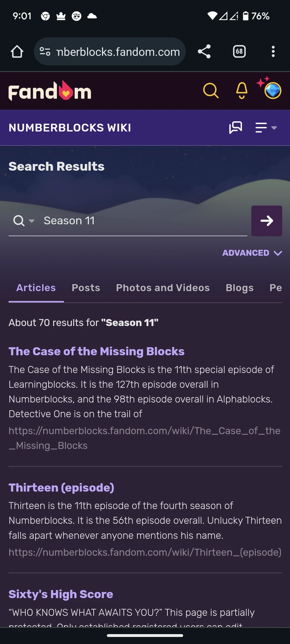The image size is (290, 644).
Task: Switch to the Posts results tab
Action: pos(86,287)
